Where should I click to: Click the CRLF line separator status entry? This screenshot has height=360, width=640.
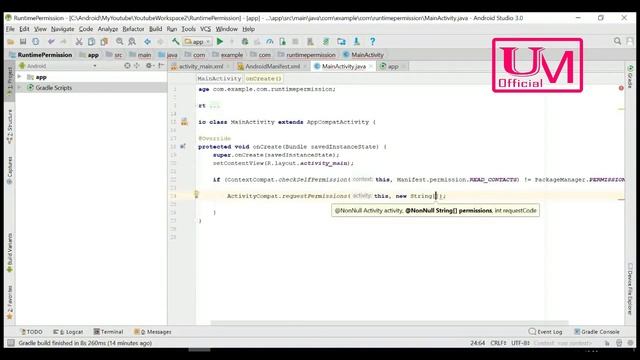(x=498, y=343)
